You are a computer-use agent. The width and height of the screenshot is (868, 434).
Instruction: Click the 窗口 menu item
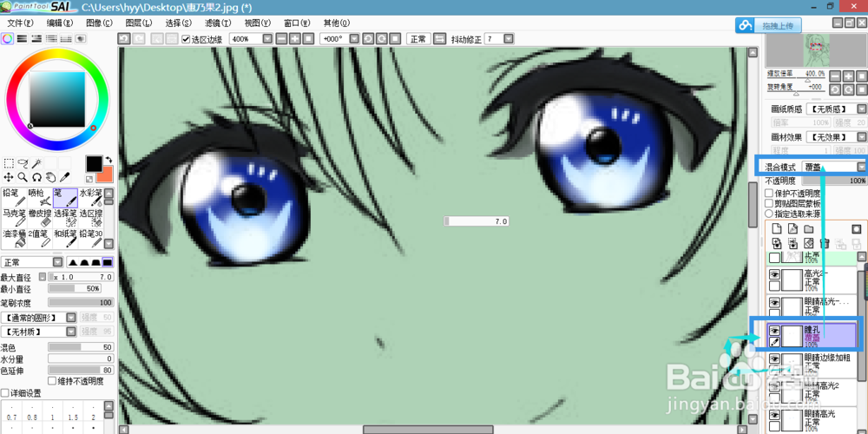(x=296, y=23)
